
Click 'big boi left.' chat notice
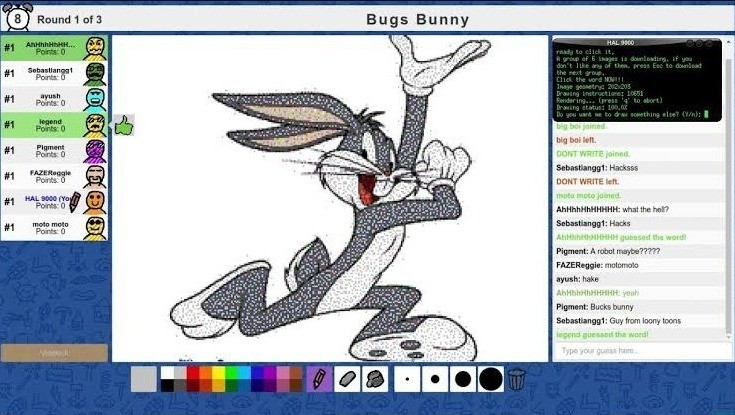576,140
